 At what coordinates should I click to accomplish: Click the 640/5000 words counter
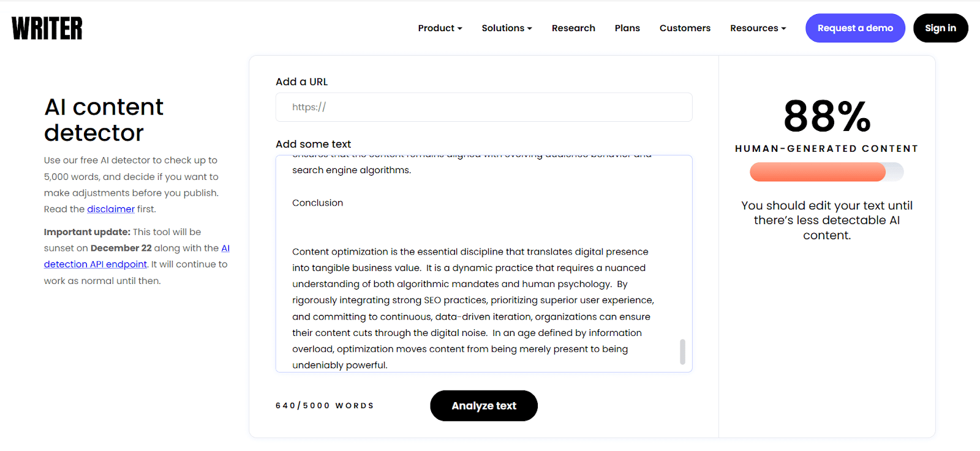coord(324,405)
